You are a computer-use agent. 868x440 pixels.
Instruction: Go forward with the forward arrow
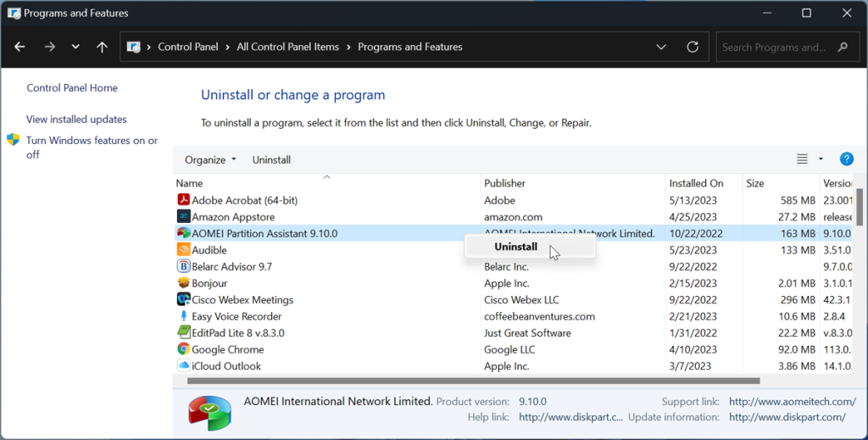pos(50,47)
